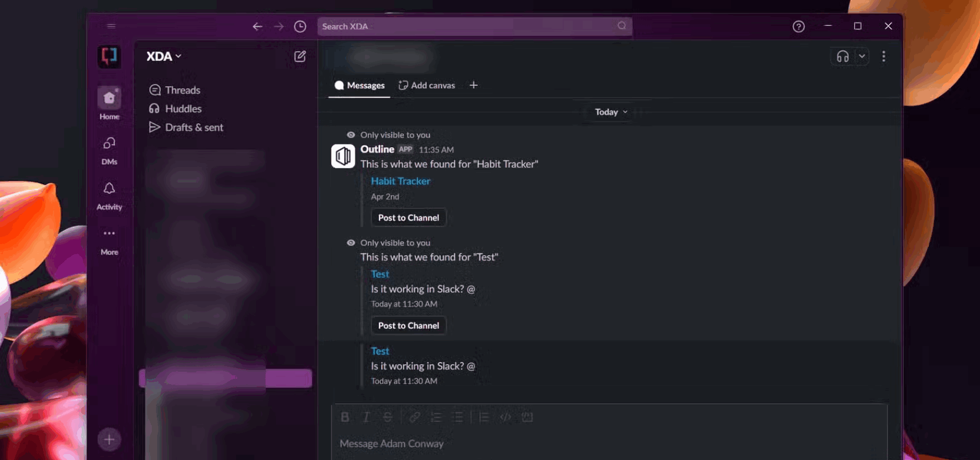Open the Habit Tracker link
Image resolution: width=980 pixels, height=460 pixels.
tap(400, 181)
